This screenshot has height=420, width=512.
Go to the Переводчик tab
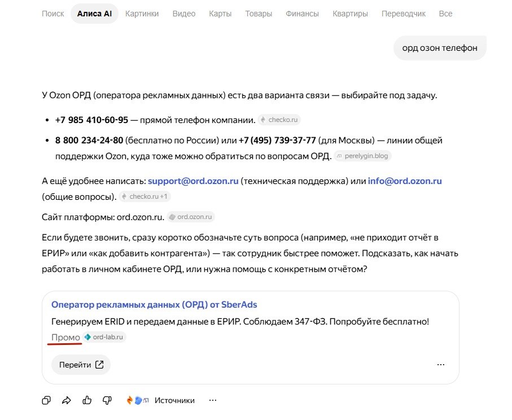[403, 14]
